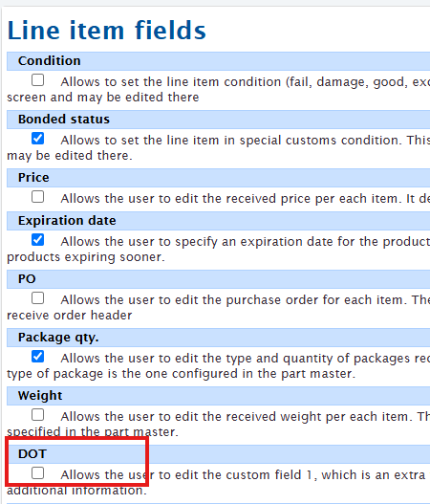Viewport: 430px width, 504px height.
Task: Click the Weight description about received weight
Action: point(219,425)
